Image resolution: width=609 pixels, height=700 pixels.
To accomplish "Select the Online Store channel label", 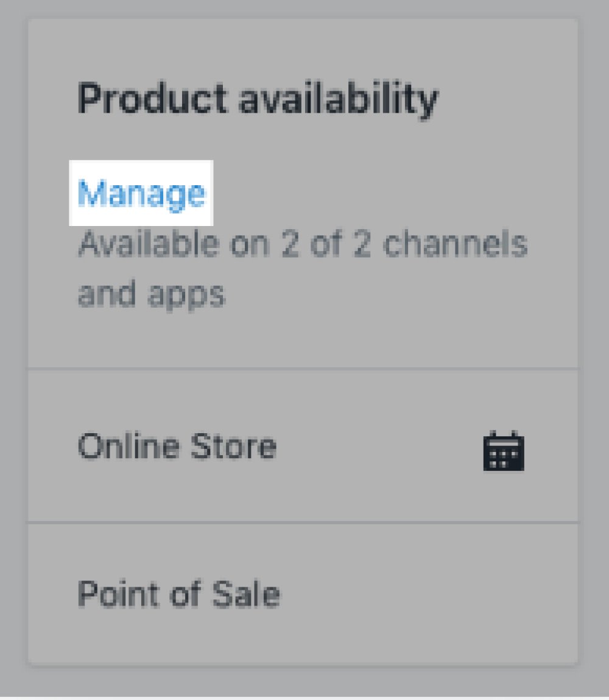I will pos(177,445).
